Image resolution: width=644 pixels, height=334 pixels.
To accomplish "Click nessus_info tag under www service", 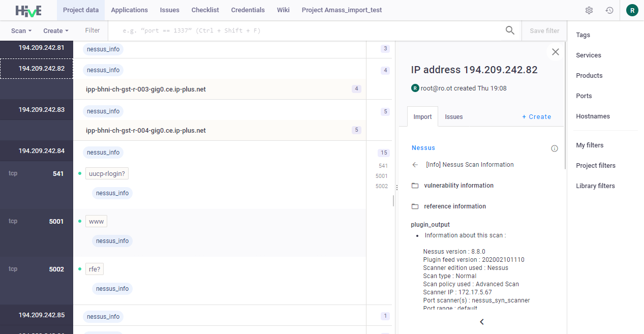I will [112, 241].
